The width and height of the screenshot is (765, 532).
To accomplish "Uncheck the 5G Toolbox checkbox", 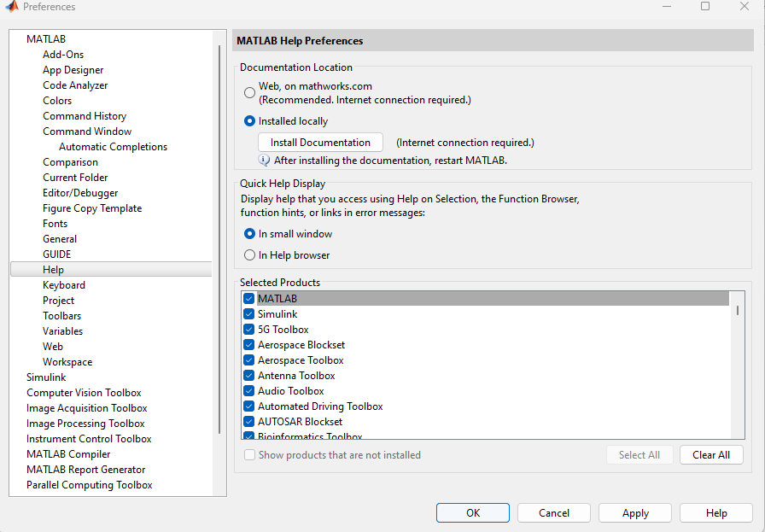I will pos(248,330).
